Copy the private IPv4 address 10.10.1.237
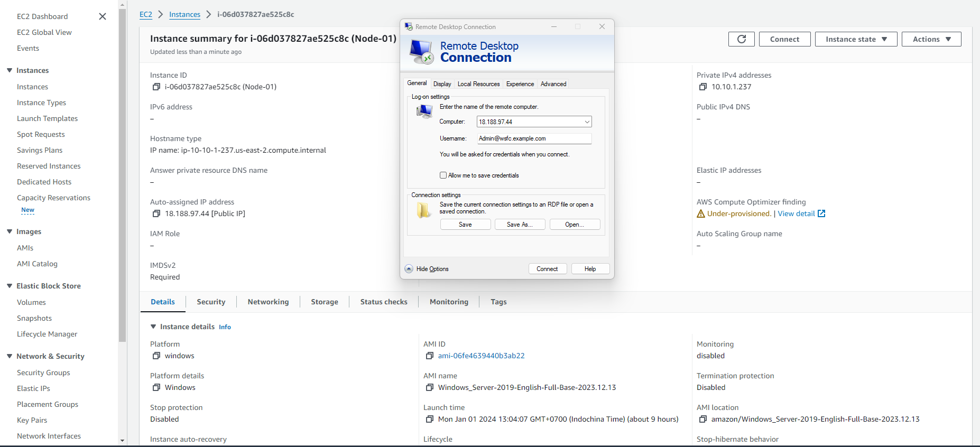 703,87
